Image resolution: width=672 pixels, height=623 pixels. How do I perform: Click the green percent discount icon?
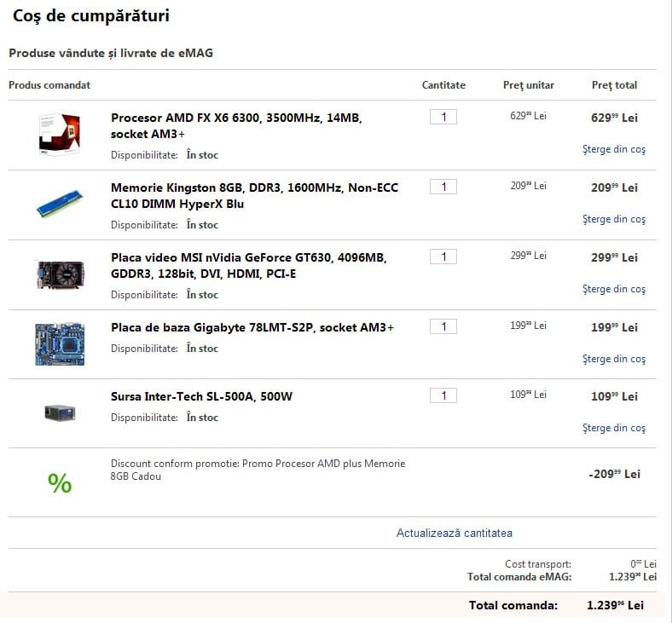tap(60, 483)
